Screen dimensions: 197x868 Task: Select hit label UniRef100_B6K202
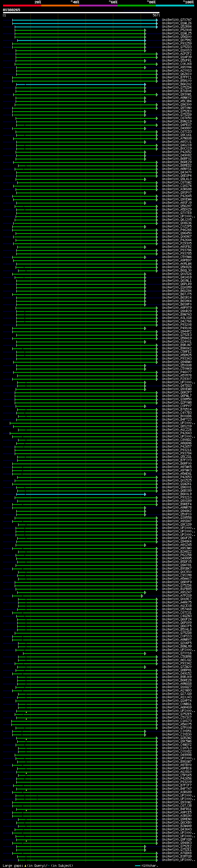pyautogui.click(x=177, y=84)
